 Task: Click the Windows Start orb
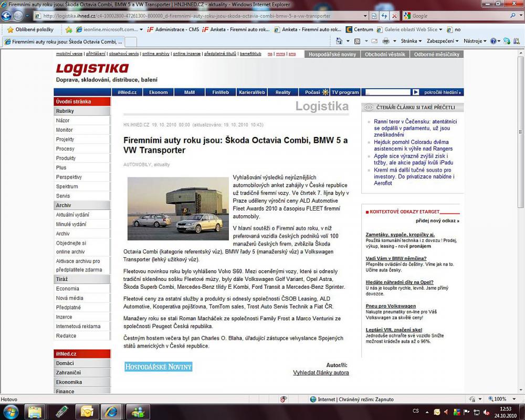coord(10,412)
